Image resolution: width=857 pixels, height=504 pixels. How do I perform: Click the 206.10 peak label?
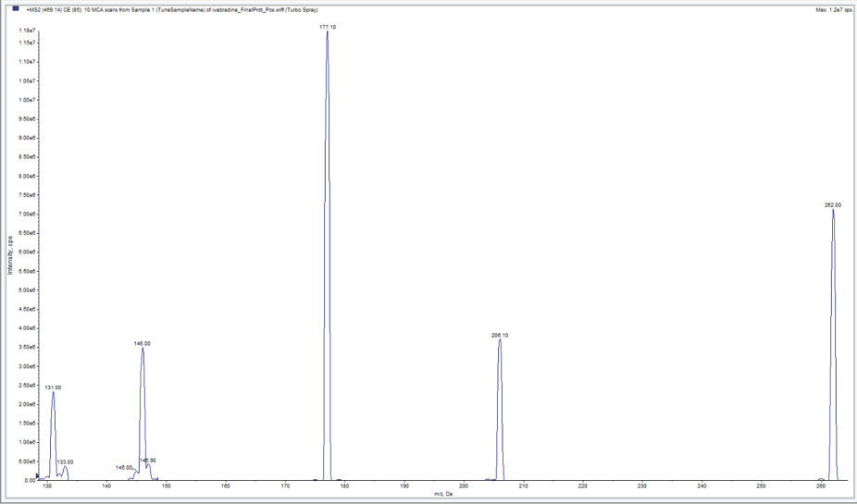[x=499, y=335]
